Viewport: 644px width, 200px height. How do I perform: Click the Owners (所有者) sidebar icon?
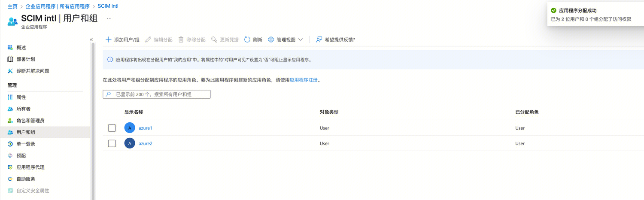tap(10, 109)
